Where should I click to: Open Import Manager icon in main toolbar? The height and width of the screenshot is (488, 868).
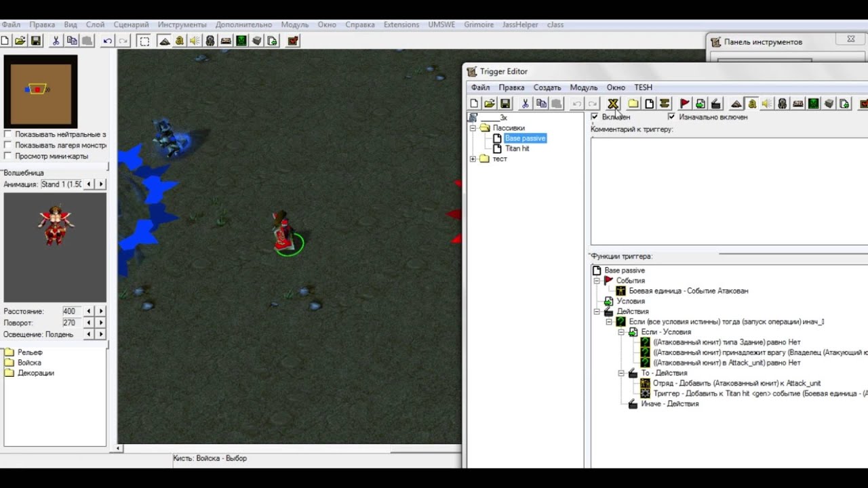point(272,41)
